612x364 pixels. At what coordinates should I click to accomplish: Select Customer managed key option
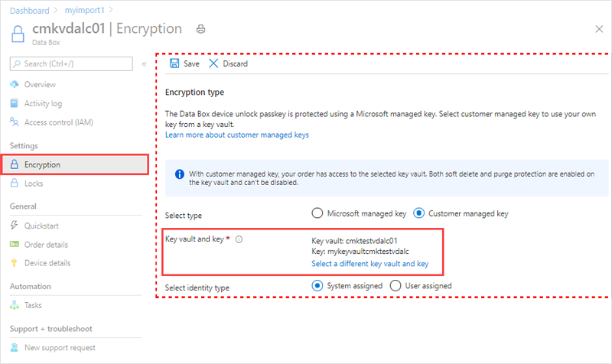[x=419, y=213]
